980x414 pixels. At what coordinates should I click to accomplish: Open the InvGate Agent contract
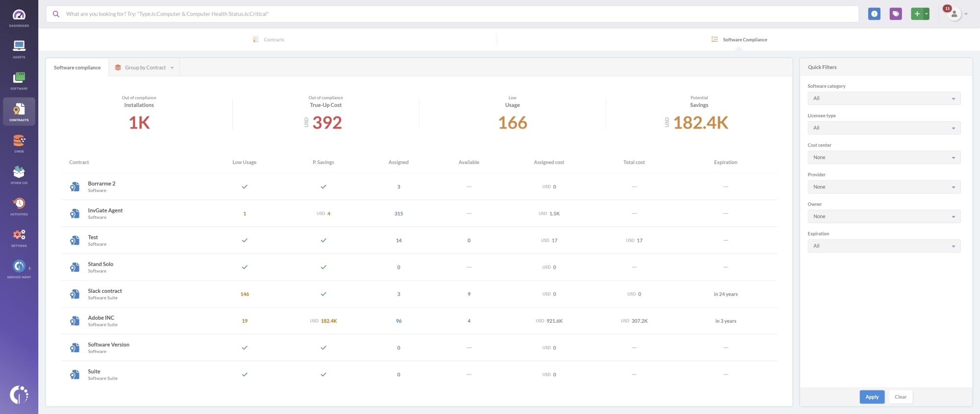[105, 210]
